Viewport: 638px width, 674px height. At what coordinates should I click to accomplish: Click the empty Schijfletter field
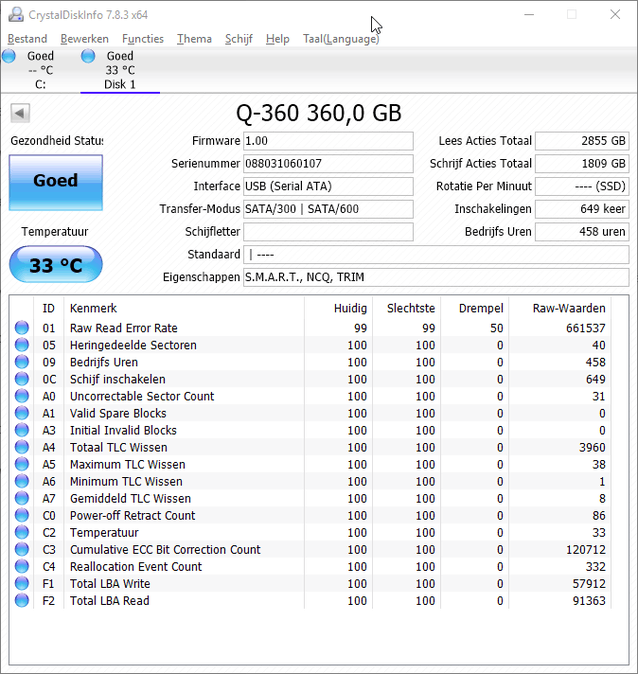pos(328,232)
